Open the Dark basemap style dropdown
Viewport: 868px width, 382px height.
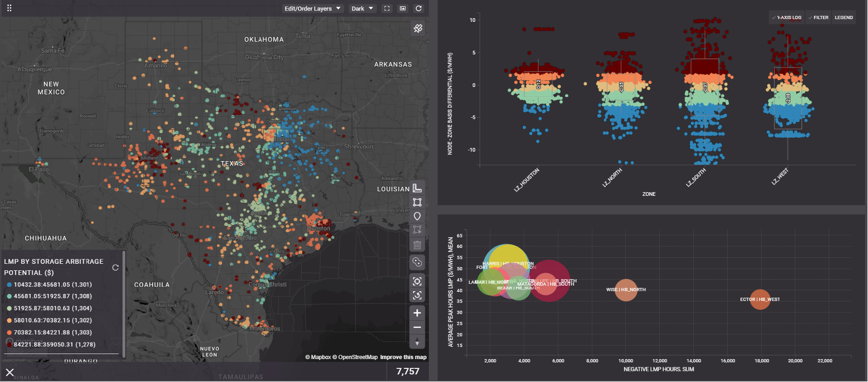click(x=362, y=9)
